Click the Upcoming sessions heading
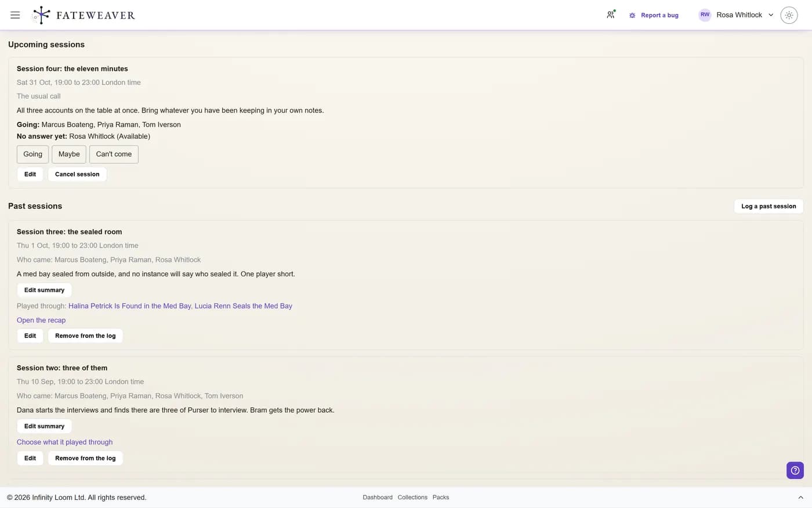Screen dimensions: 812x508 (46, 45)
